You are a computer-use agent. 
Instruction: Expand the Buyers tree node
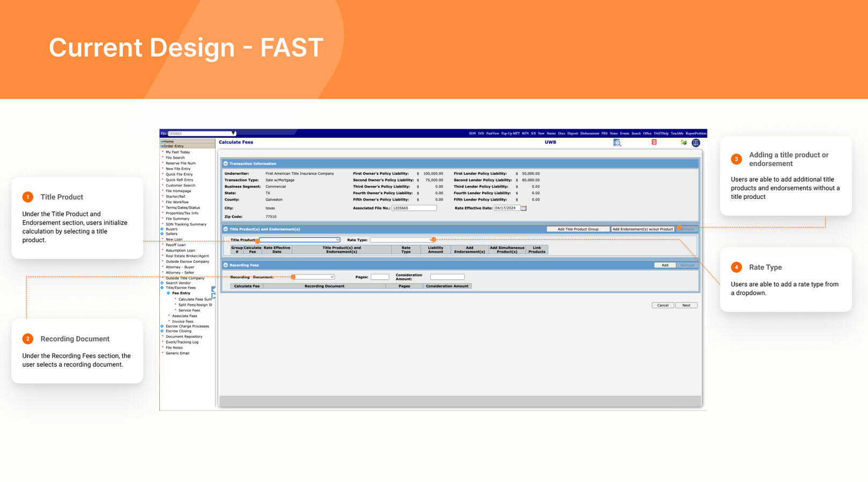pos(162,229)
